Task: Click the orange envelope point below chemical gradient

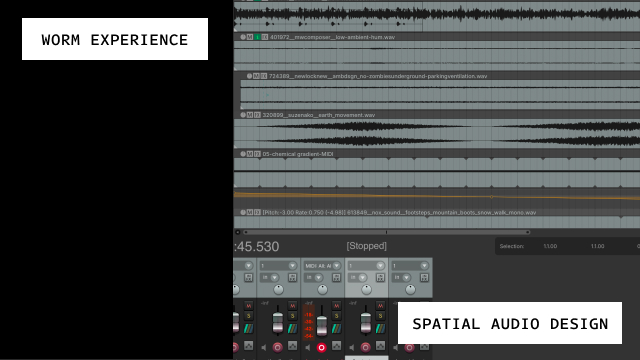Action: (491, 197)
